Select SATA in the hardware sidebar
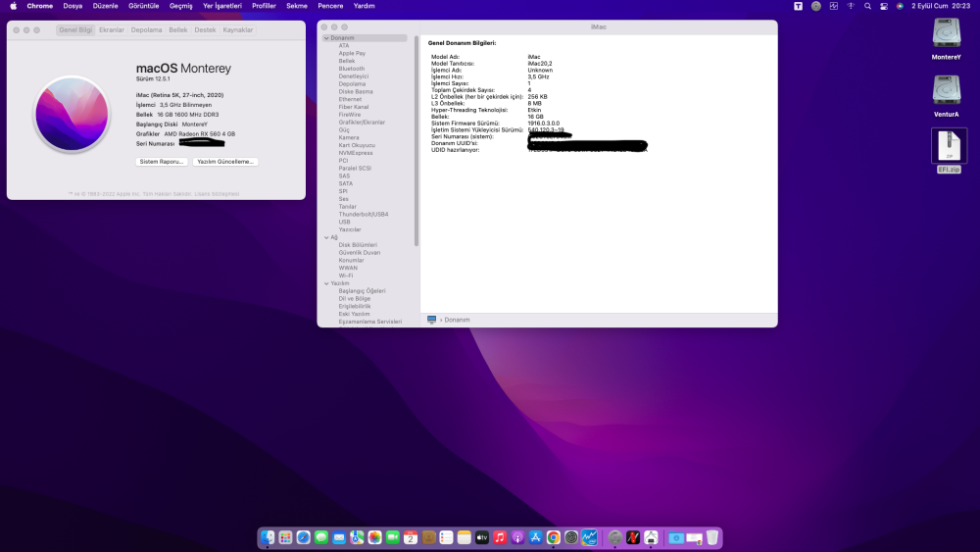This screenshot has height=552, width=980. [346, 183]
